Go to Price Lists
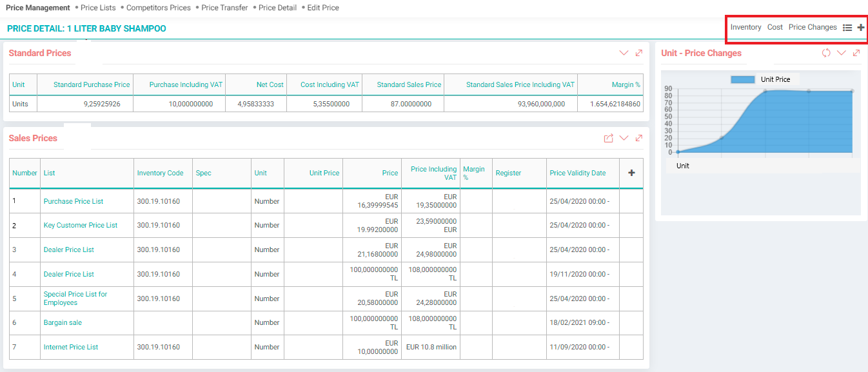This screenshot has height=372, width=868. tap(98, 8)
